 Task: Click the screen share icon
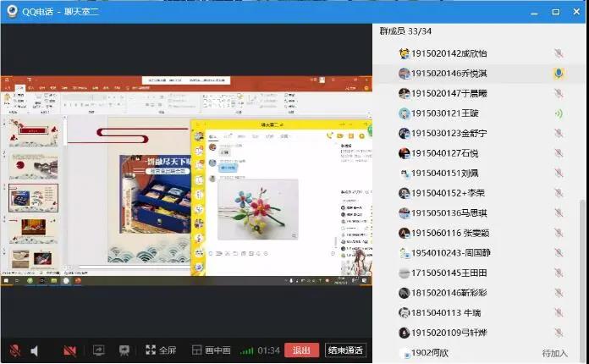(x=98, y=350)
